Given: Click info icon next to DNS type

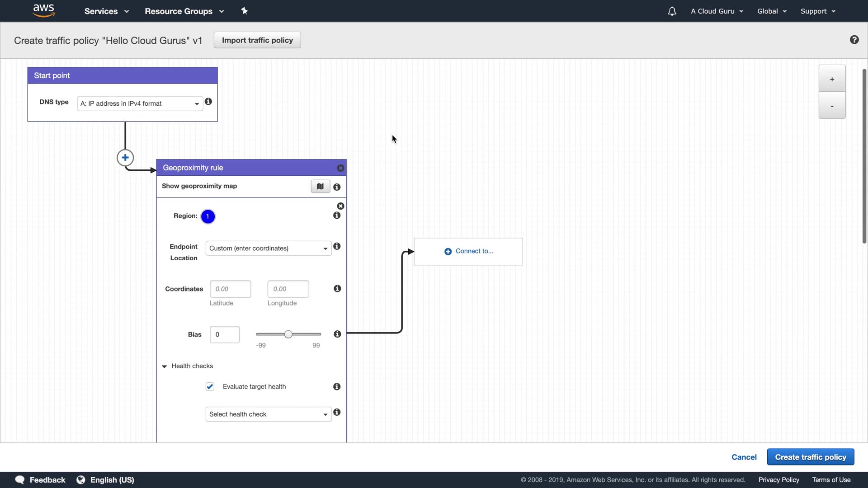Looking at the screenshot, I should tap(208, 102).
